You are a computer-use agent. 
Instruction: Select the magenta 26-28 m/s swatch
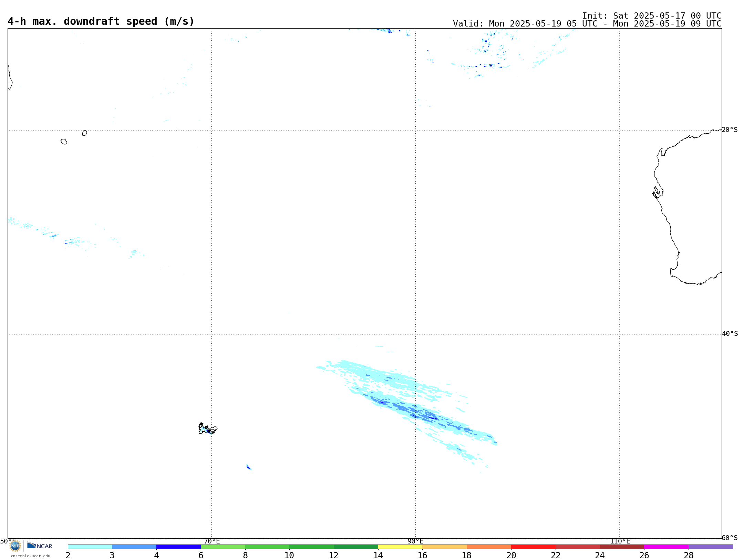coord(666,547)
